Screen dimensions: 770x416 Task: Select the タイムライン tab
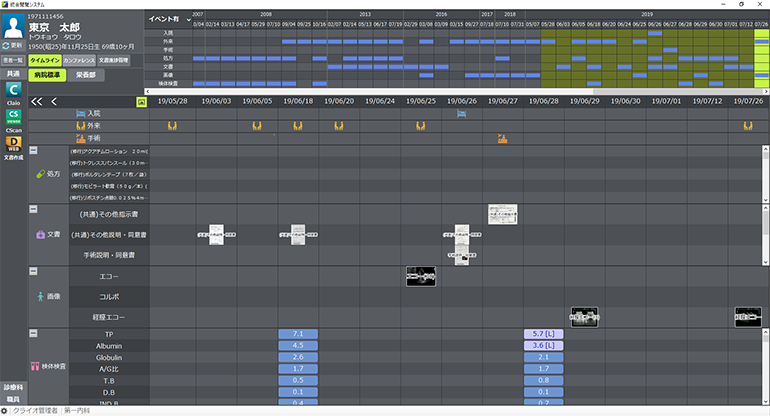click(x=44, y=61)
